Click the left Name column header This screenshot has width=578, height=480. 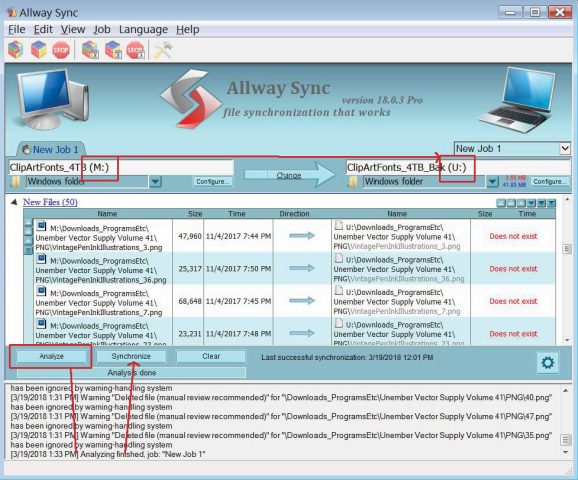coord(107,214)
